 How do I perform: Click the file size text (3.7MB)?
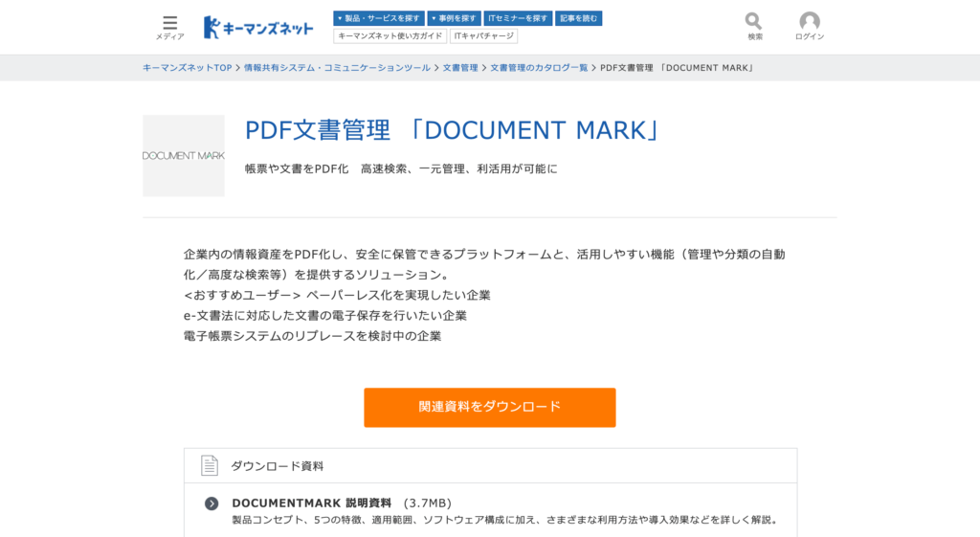[x=428, y=503]
